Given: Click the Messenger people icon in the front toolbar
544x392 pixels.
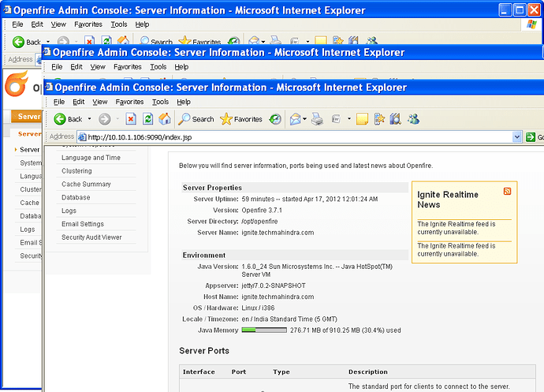Looking at the screenshot, I should click(414, 119).
